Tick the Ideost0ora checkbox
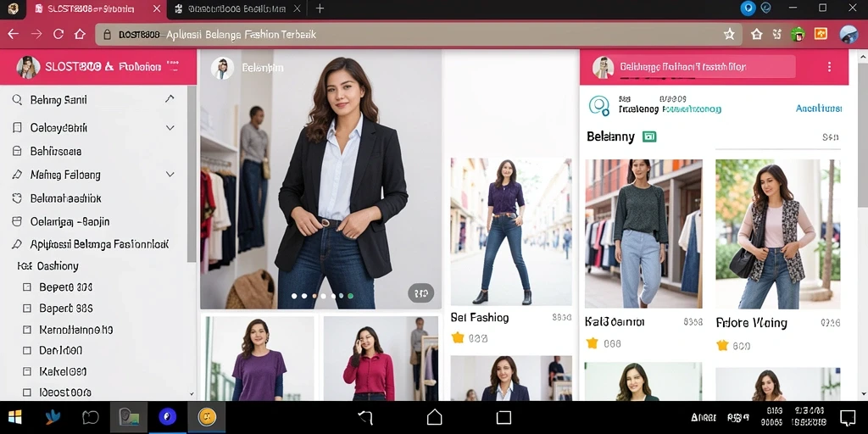Viewport: 868px width, 434px height. 26,392
